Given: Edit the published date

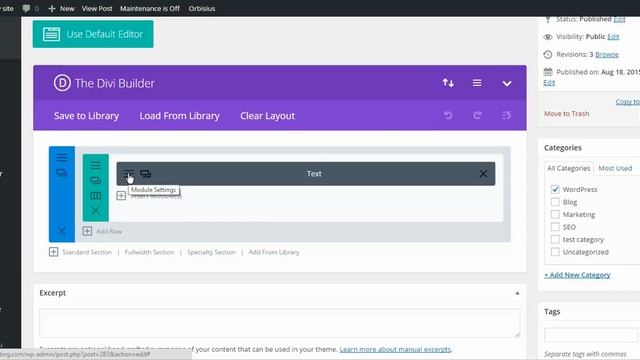Looking at the screenshot, I should click(549, 82).
